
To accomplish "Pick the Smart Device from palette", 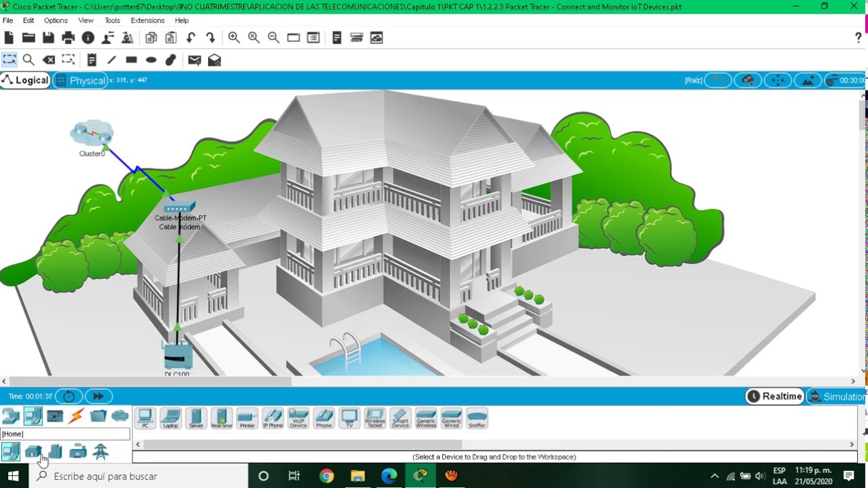I will pos(400,418).
